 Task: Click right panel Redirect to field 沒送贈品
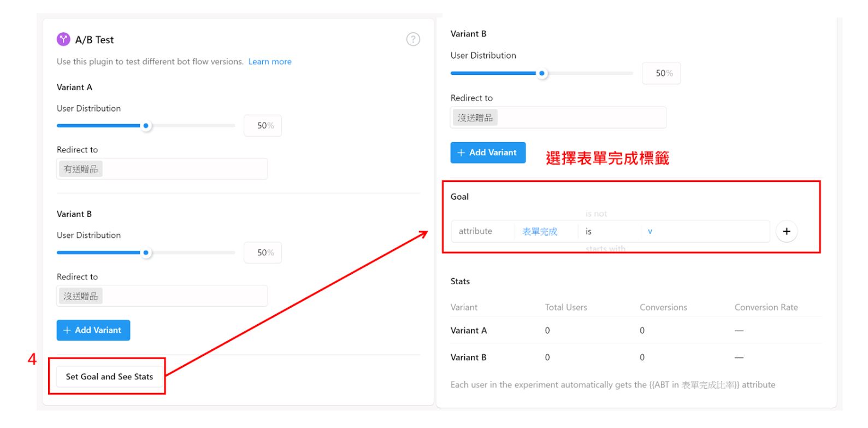558,118
